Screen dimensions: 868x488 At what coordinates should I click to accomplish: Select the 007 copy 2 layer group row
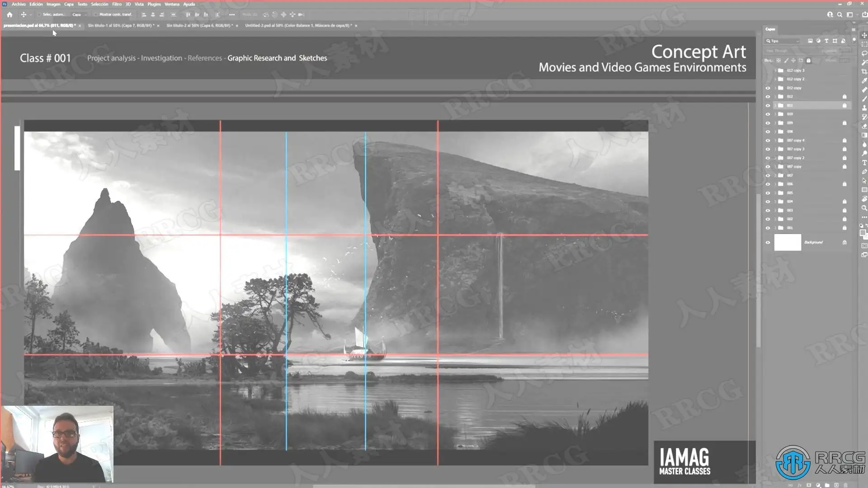tap(807, 158)
